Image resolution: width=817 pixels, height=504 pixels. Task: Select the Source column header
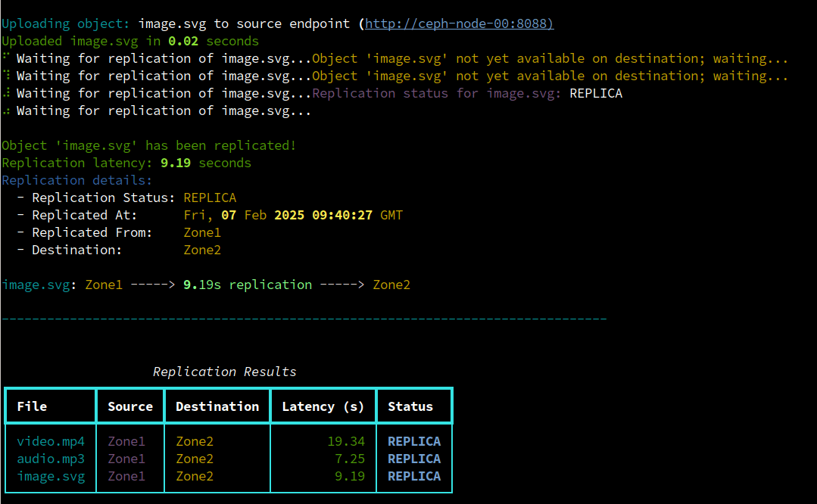click(x=130, y=406)
